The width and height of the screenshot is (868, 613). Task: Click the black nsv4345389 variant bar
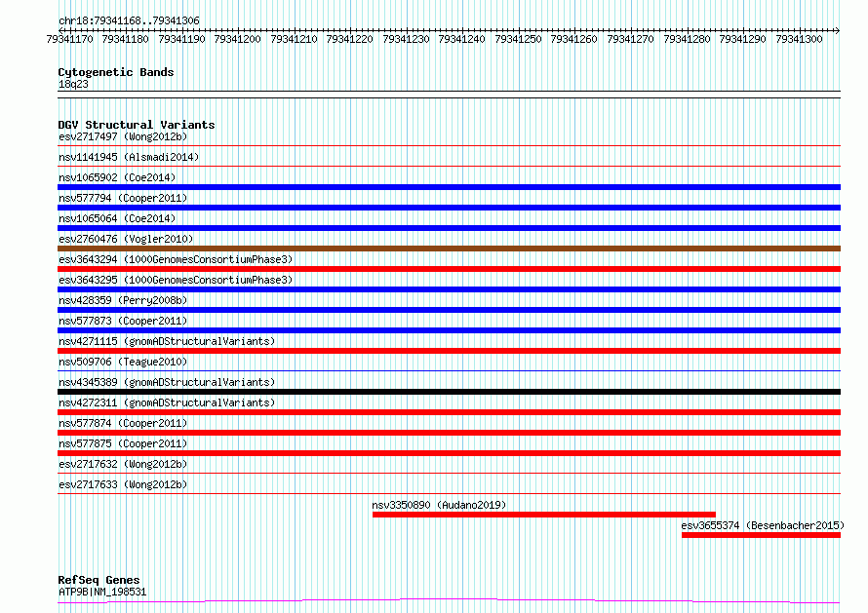tap(449, 392)
